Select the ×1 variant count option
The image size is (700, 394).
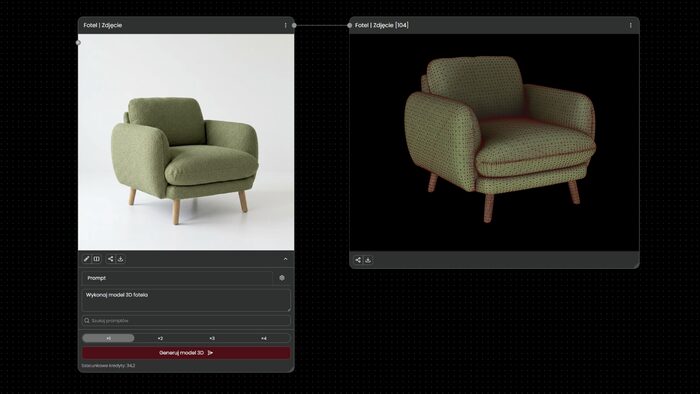click(x=108, y=338)
